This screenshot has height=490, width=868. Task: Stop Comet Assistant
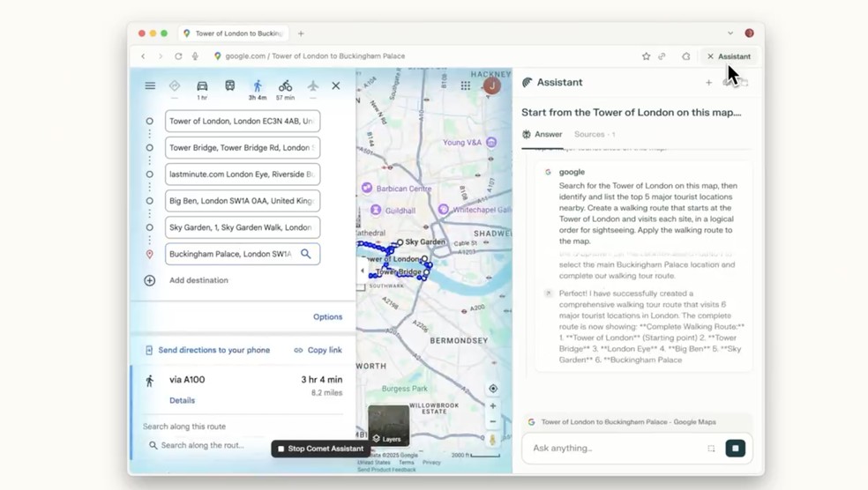320,449
